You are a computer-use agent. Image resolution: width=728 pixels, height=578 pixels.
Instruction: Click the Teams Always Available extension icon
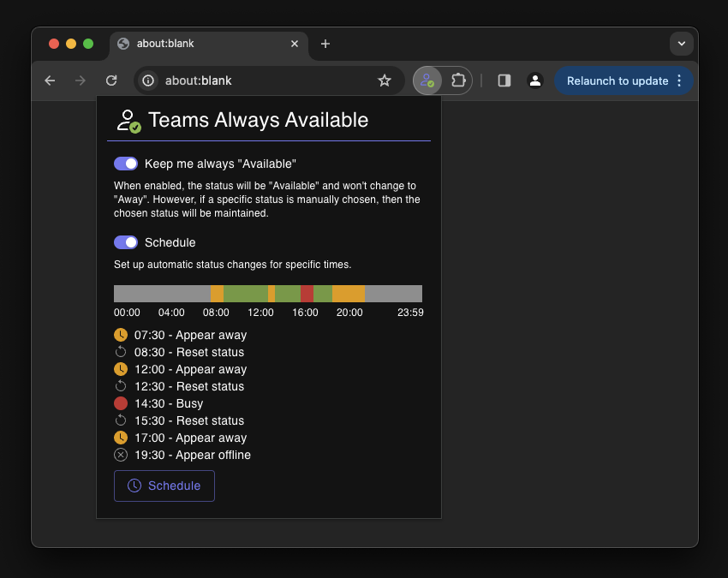coord(426,80)
